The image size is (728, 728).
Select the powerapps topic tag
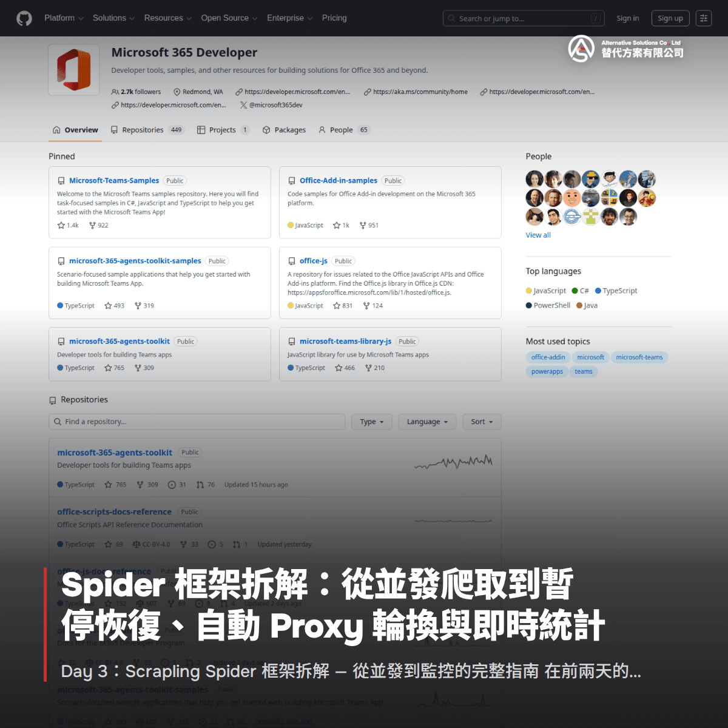(x=547, y=372)
